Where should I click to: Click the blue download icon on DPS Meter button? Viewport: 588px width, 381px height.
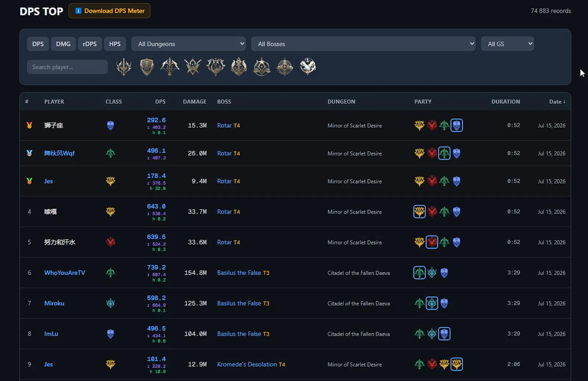tap(78, 11)
